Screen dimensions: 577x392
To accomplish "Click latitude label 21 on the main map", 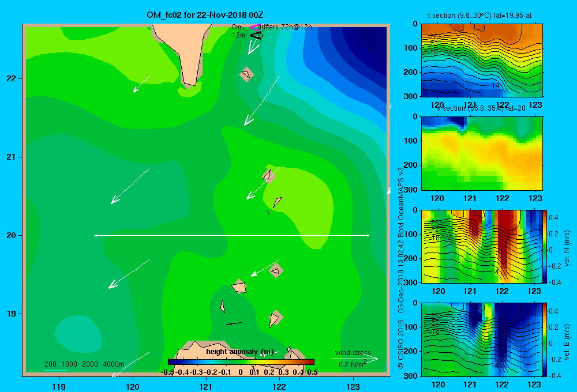I will (12, 157).
